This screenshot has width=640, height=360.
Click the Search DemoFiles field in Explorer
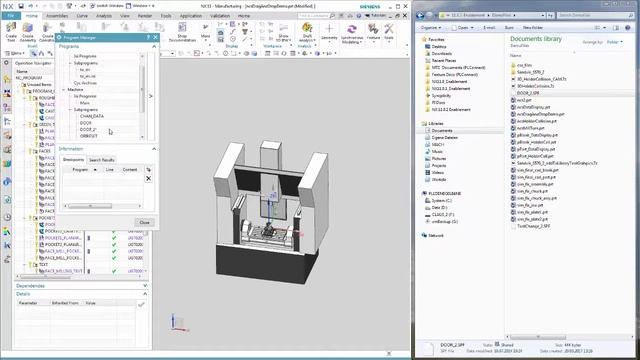pyautogui.click(x=595, y=15)
